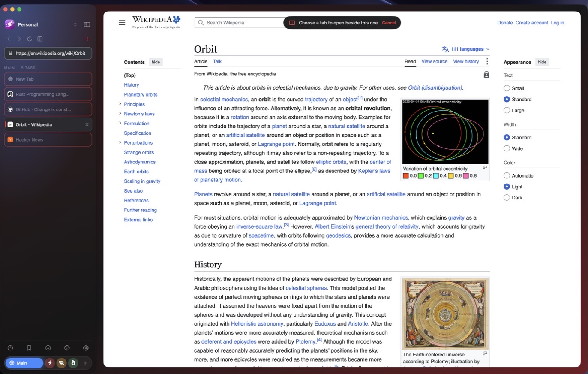This screenshot has height=374, width=588.
Task: Open browsing history clock icon
Action: (10, 348)
